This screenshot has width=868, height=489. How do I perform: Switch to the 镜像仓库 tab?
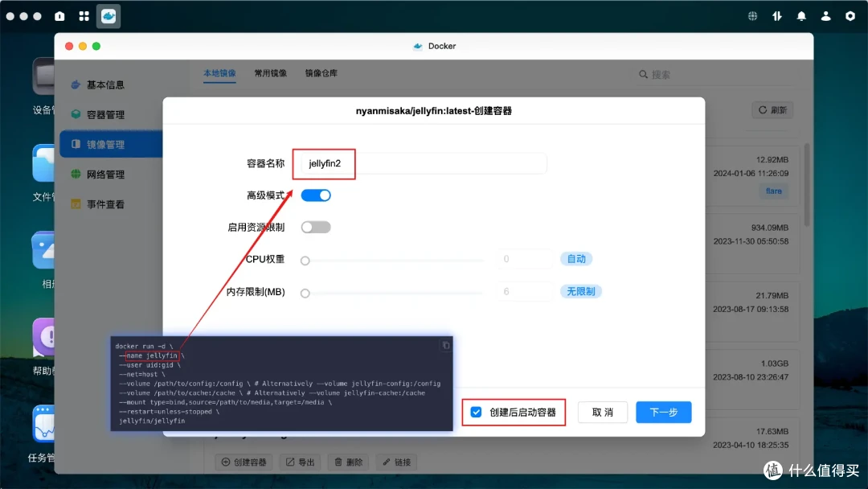coord(321,73)
